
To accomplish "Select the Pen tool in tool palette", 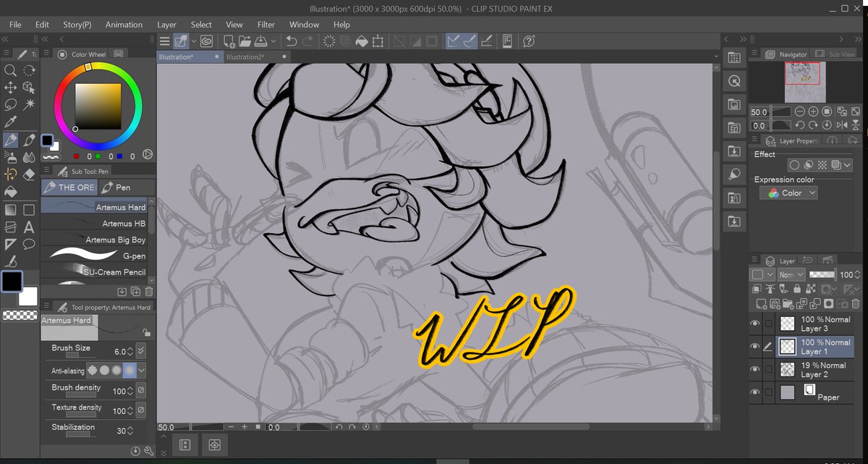I will click(x=11, y=140).
